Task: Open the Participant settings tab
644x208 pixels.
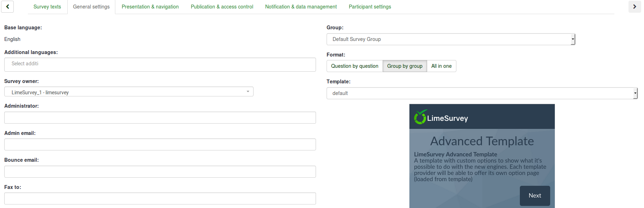Action: [370, 7]
